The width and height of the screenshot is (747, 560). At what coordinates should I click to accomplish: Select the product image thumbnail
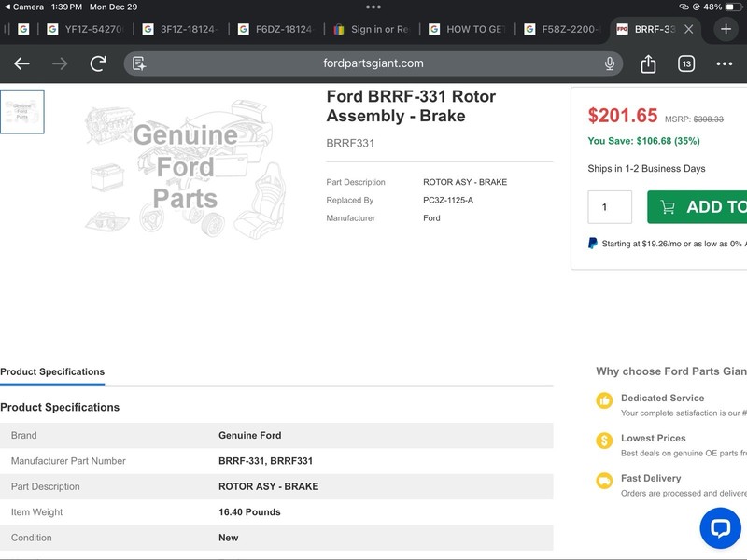[21, 112]
